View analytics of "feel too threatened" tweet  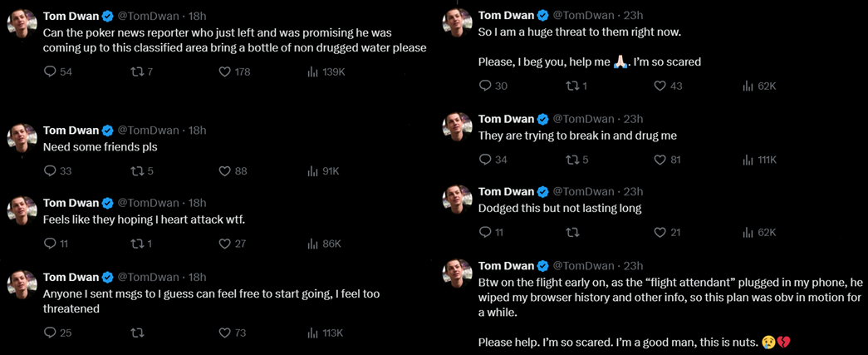coord(313,333)
